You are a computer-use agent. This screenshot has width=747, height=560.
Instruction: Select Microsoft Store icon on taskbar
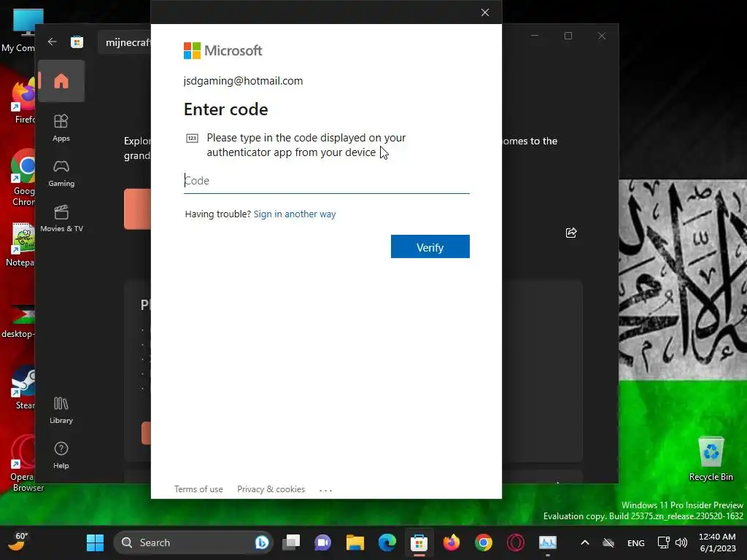point(419,542)
